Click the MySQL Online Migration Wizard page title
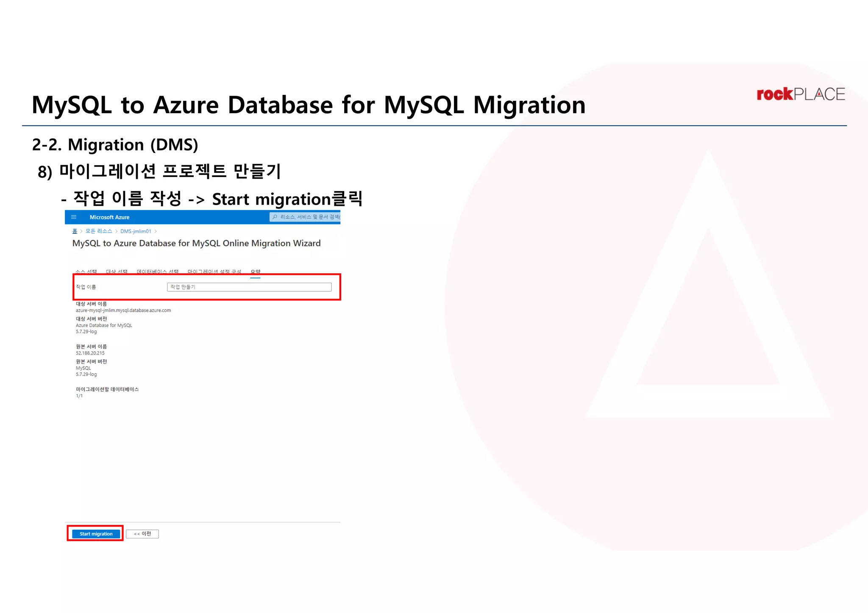Screen dimensions: 868x613 [x=196, y=243]
